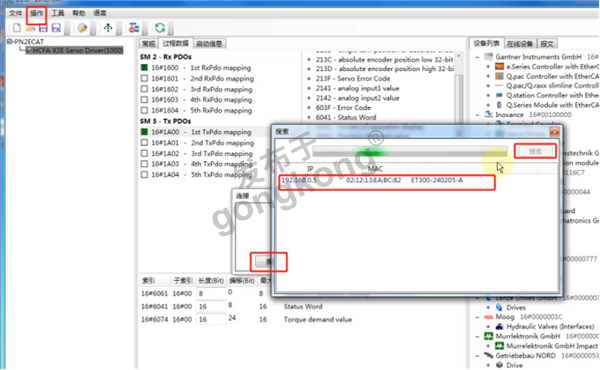The width and height of the screenshot is (600, 370).
Task: Click the save disk toolbar icon
Action: [x=43, y=28]
